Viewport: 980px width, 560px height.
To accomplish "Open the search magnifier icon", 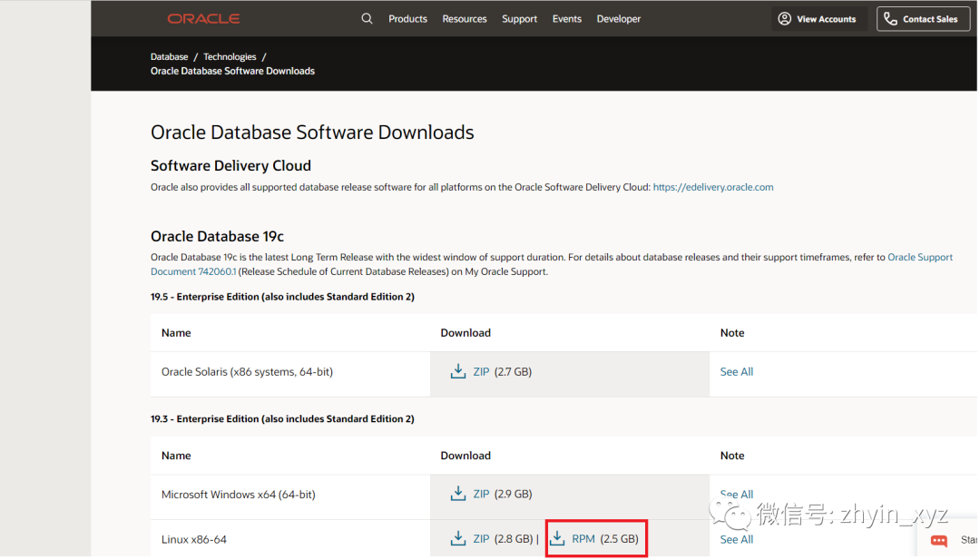I will point(367,19).
